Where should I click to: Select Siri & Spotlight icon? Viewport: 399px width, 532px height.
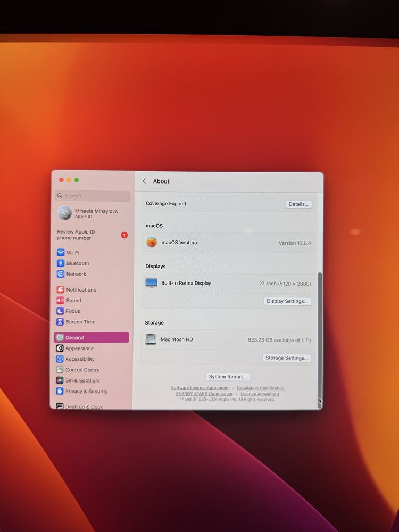pos(60,380)
